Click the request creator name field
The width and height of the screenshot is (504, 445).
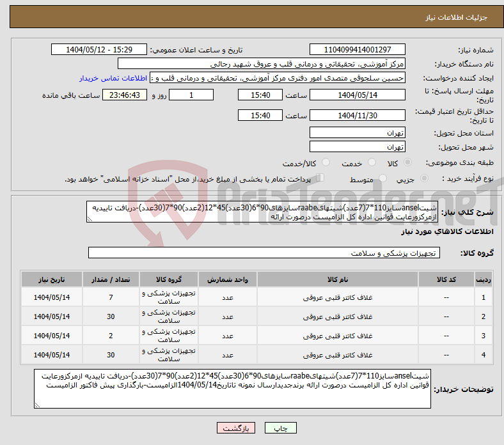tap(278, 78)
